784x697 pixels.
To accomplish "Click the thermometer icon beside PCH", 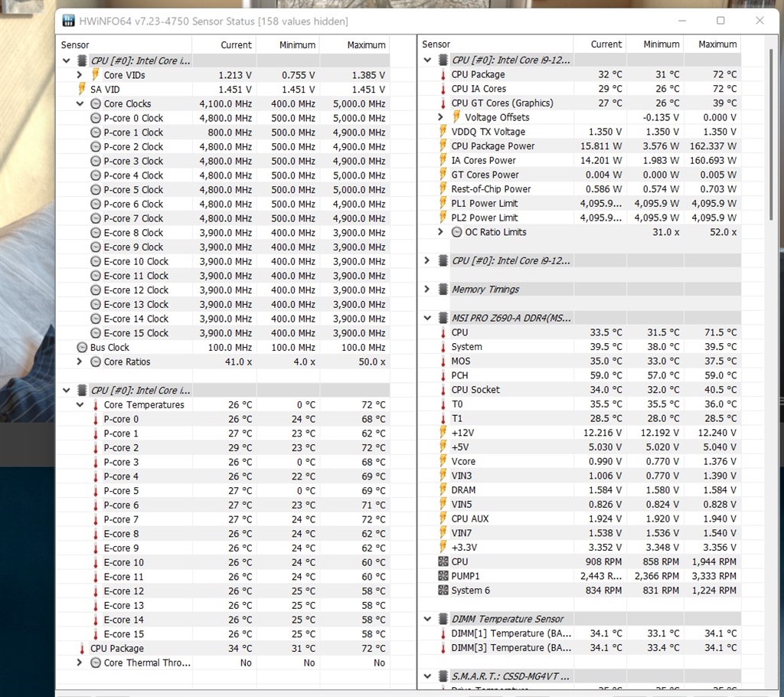I will [x=443, y=376].
